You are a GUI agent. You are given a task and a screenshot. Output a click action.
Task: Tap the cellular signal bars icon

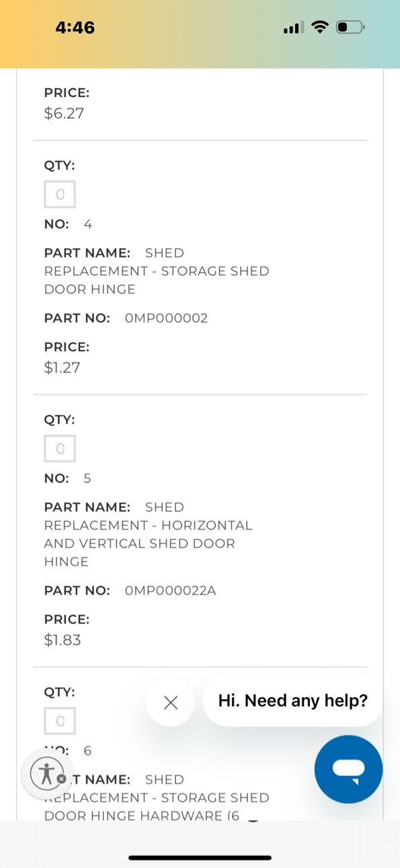click(292, 28)
